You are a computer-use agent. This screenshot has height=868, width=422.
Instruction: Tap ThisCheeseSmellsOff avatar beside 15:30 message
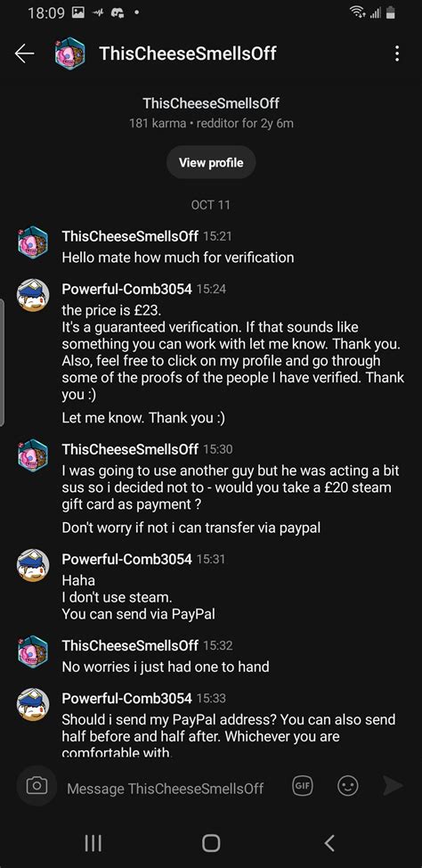pos(33,455)
